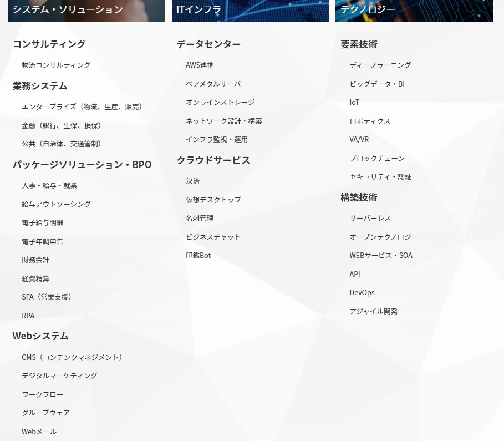Open 仮想デスクトップ link
This screenshot has height=441, width=504.
coord(213,200)
